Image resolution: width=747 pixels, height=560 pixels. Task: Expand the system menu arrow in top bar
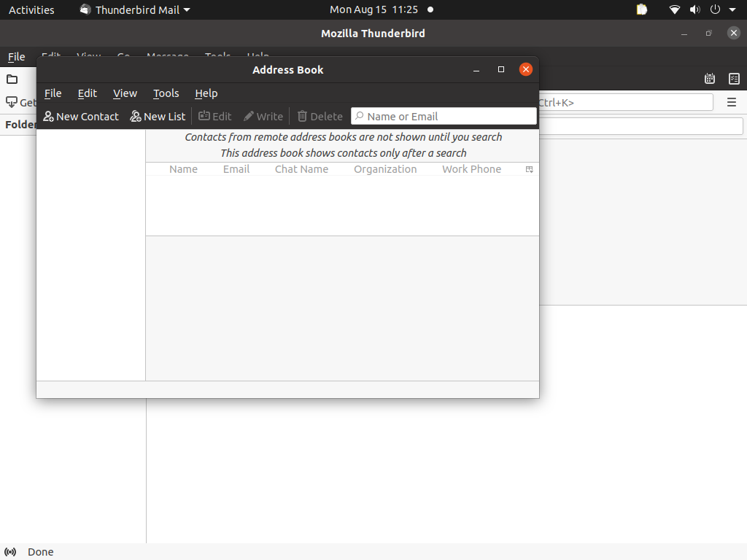click(732, 10)
